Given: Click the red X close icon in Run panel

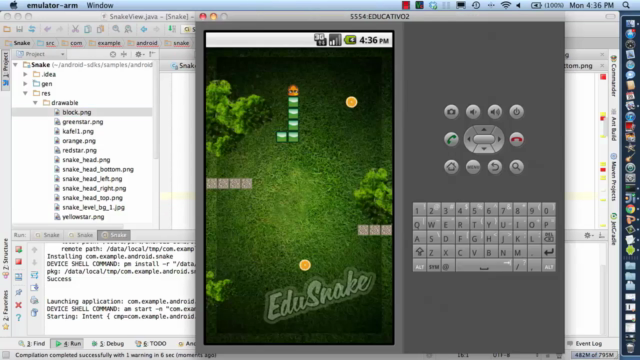Looking at the screenshot, I should click(x=18, y=305).
